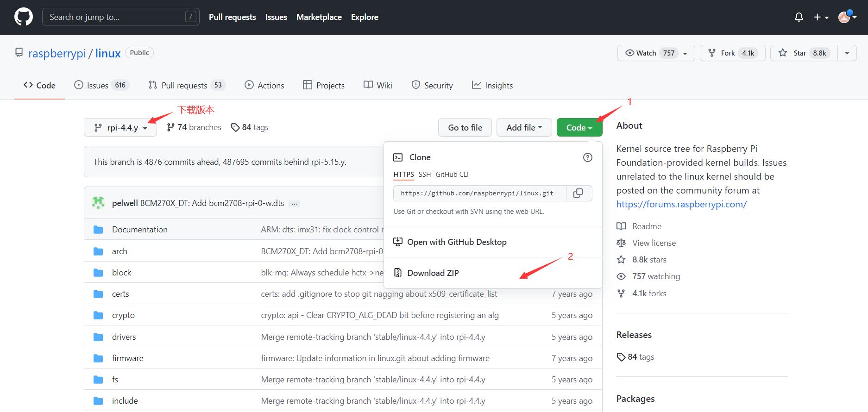Open the plus create-new menu
Viewport: 868px width, 412px height.
tap(821, 17)
